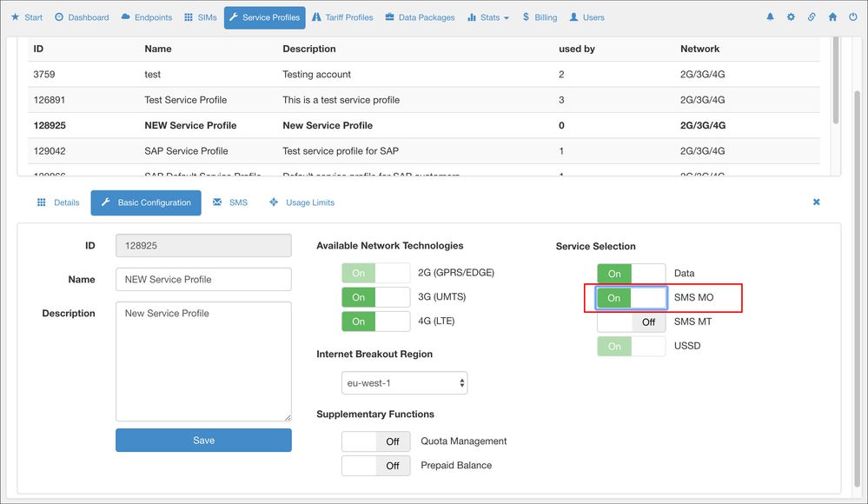Click the Save button
868x504 pixels.
tap(203, 441)
